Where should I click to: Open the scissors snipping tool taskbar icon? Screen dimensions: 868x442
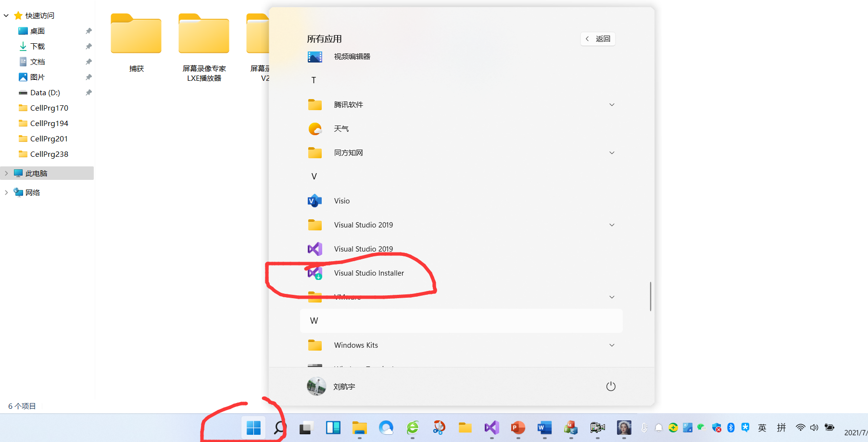[439, 428]
